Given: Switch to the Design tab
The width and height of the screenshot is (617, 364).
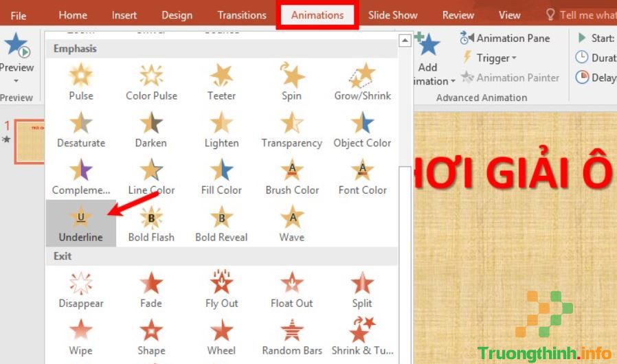Looking at the screenshot, I should (x=177, y=15).
